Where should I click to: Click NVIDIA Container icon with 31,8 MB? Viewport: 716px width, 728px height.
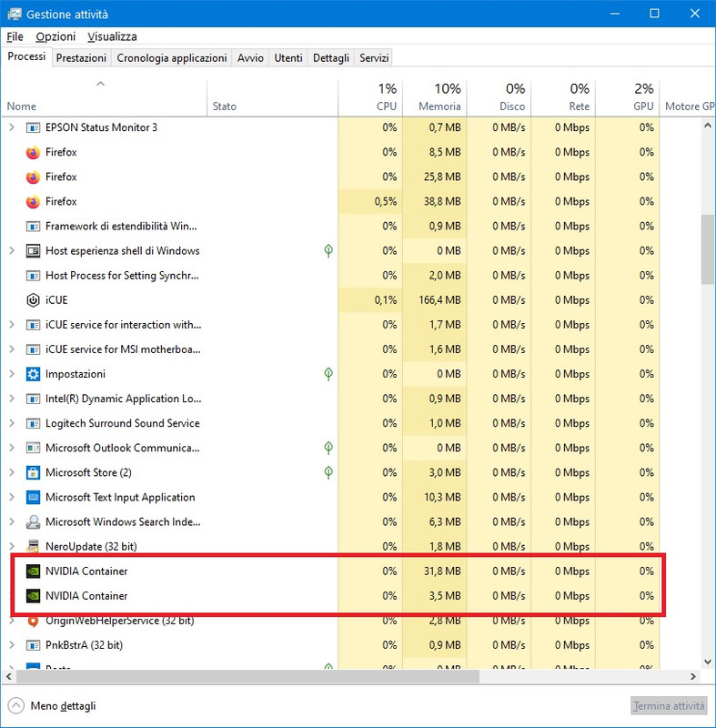33,571
